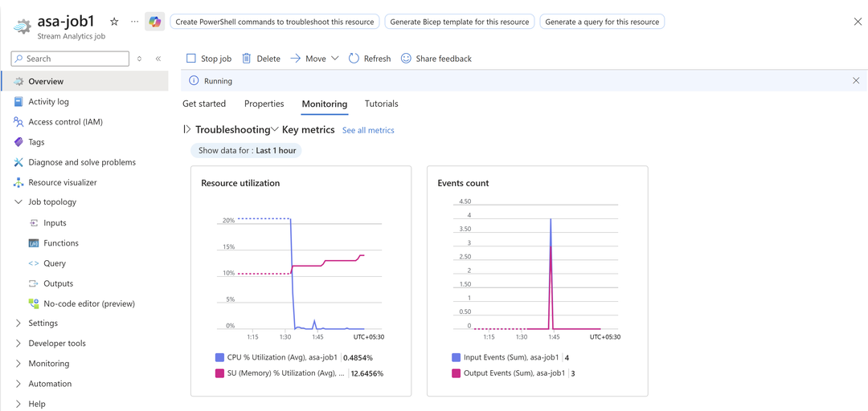Switch to the Get started tab
This screenshot has width=868, height=411.
coord(204,104)
